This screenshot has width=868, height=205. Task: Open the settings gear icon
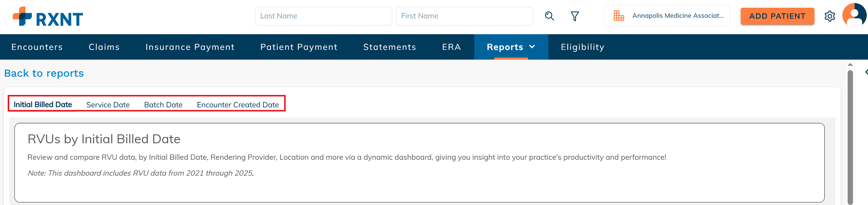coord(830,16)
